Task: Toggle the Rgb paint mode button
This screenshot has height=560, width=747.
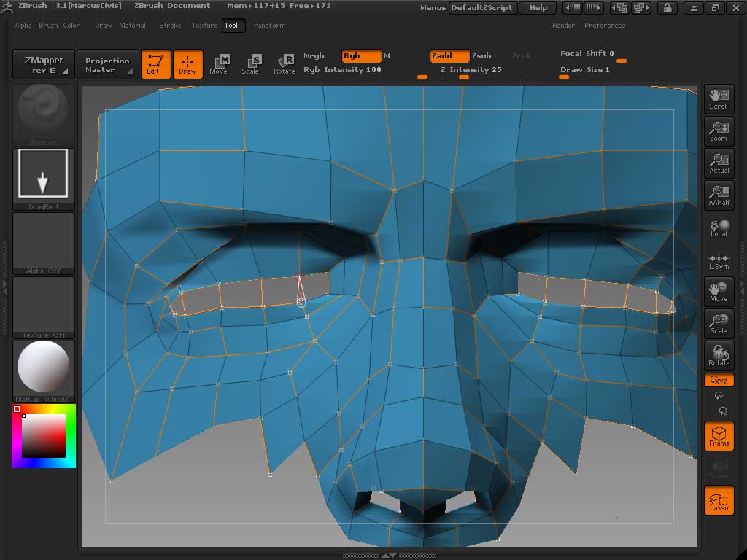Action: pyautogui.click(x=362, y=55)
